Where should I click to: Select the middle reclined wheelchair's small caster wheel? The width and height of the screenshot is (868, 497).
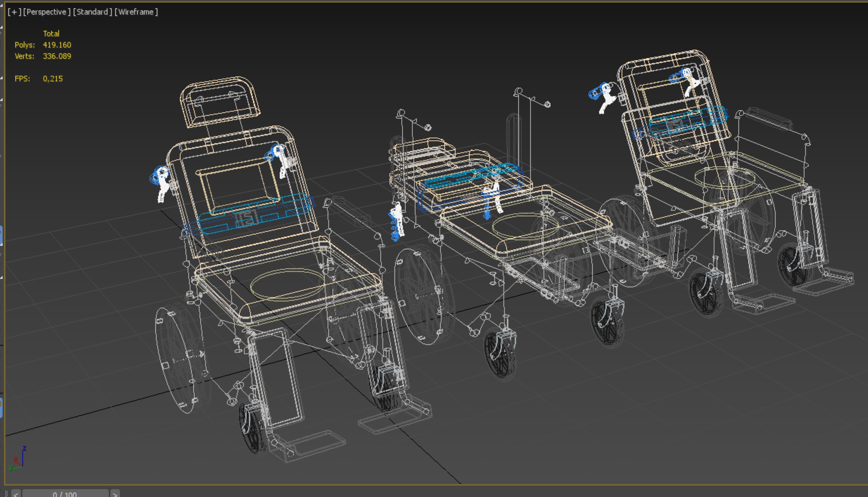pos(500,356)
